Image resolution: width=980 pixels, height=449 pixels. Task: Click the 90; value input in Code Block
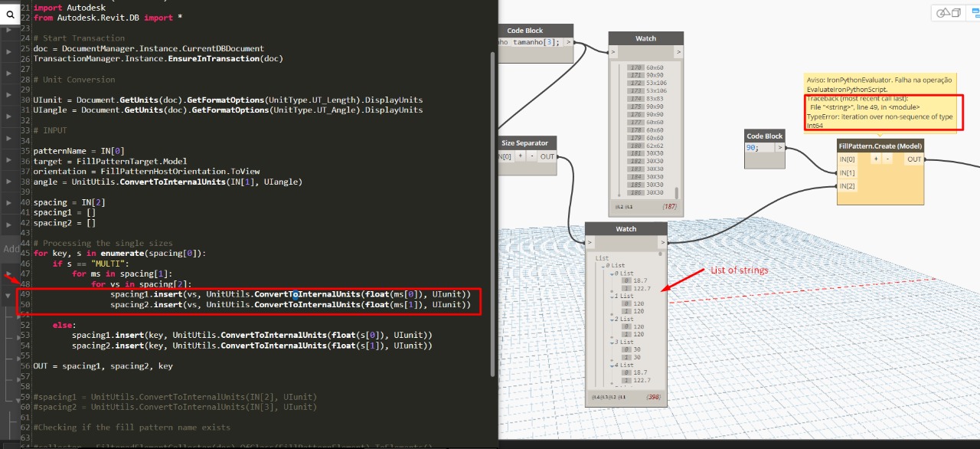tap(759, 148)
